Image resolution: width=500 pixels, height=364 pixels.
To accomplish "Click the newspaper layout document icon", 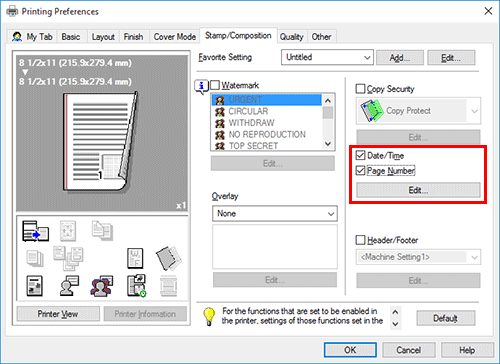I will [34, 286].
